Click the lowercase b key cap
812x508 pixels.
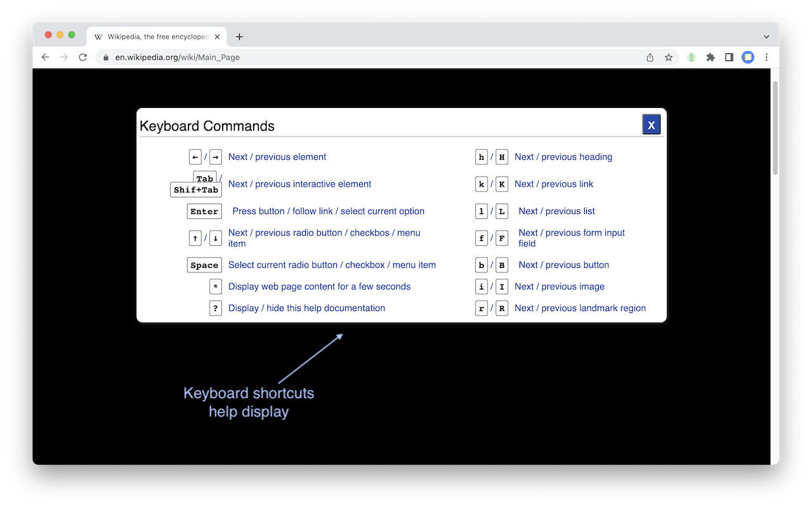[x=481, y=265]
